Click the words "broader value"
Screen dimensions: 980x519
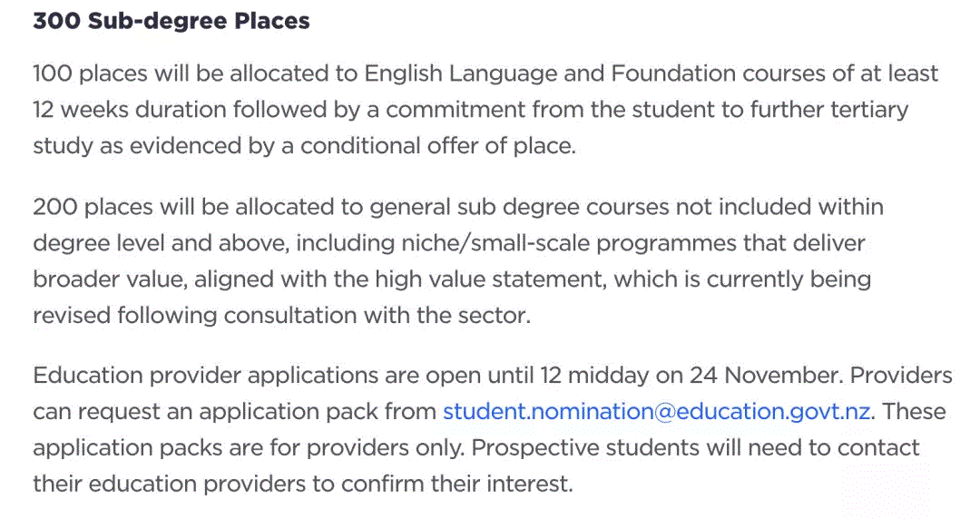[109, 279]
